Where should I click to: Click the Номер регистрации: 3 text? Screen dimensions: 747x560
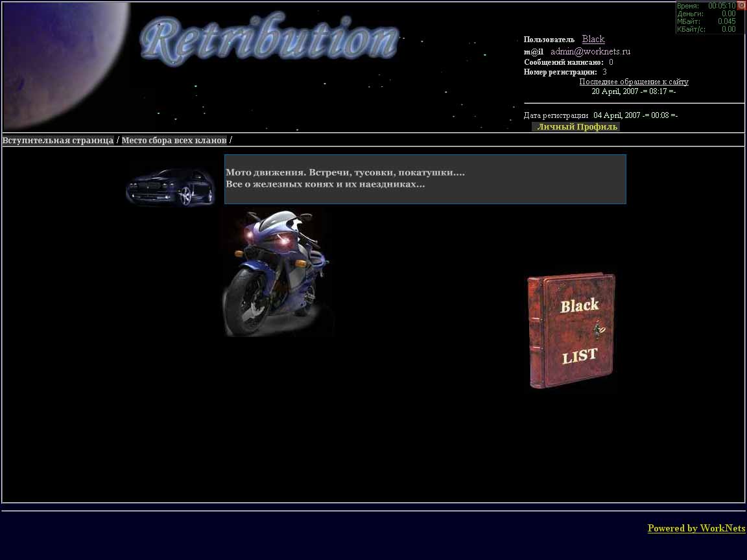[565, 72]
